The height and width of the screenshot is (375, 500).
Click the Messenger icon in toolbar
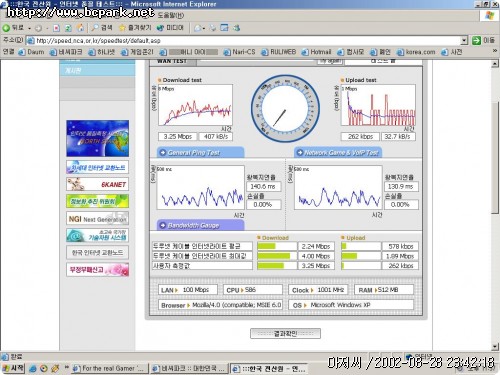[x=236, y=28]
